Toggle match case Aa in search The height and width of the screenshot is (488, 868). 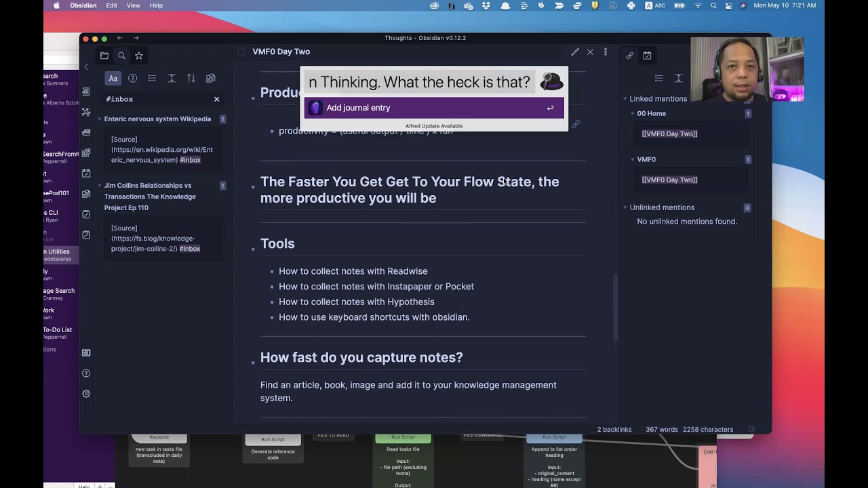[113, 79]
